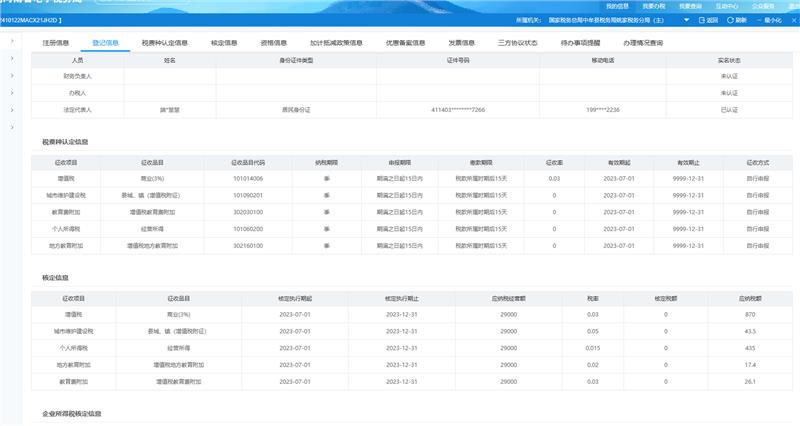Switch to the 发票信息 tab
The height and width of the screenshot is (426, 800).
point(462,43)
